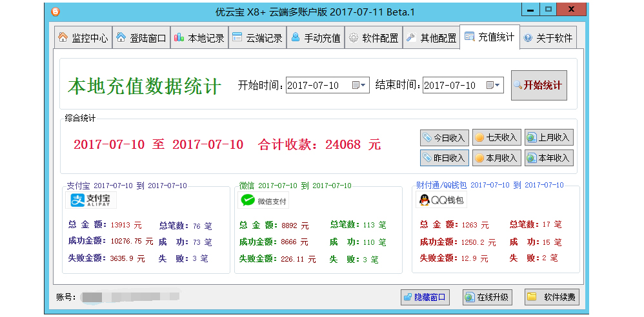Open the 手动充值 tab
Viewport: 644px width, 317px height.
pos(316,38)
